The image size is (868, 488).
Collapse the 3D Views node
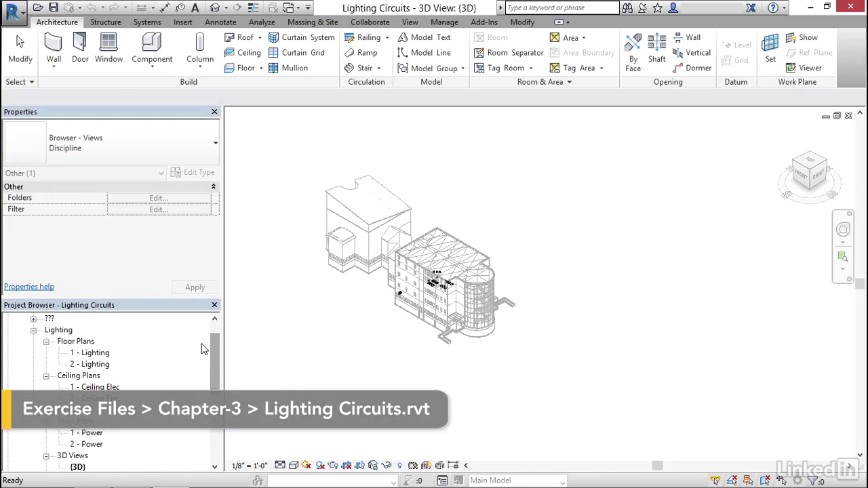pyautogui.click(x=46, y=455)
